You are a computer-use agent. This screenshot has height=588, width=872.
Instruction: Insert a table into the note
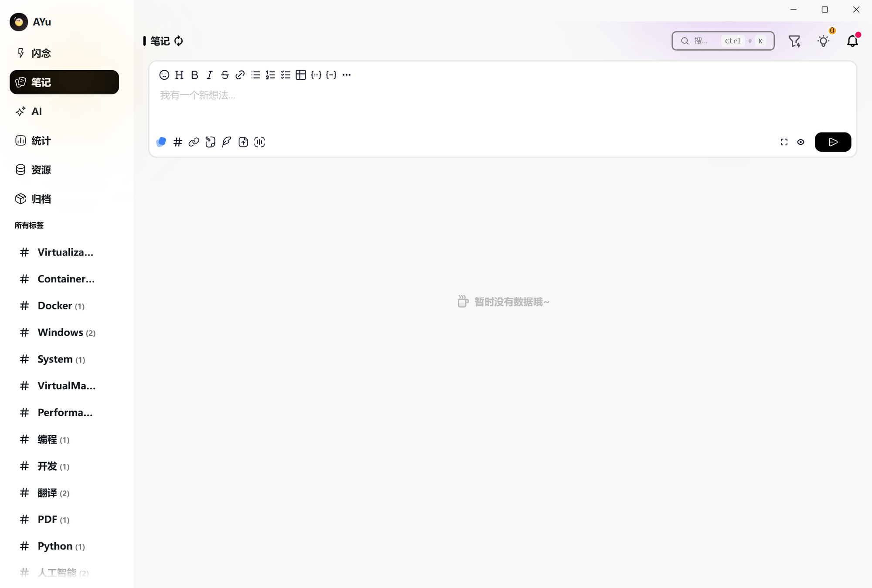coord(301,75)
